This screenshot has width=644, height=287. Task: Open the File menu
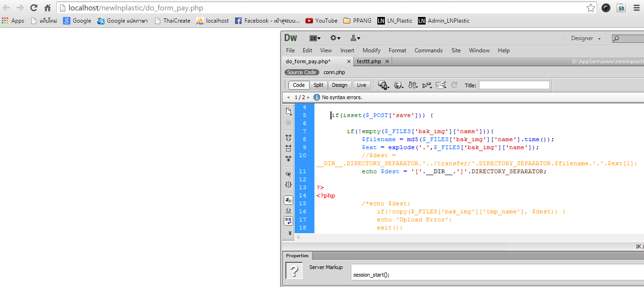point(290,51)
